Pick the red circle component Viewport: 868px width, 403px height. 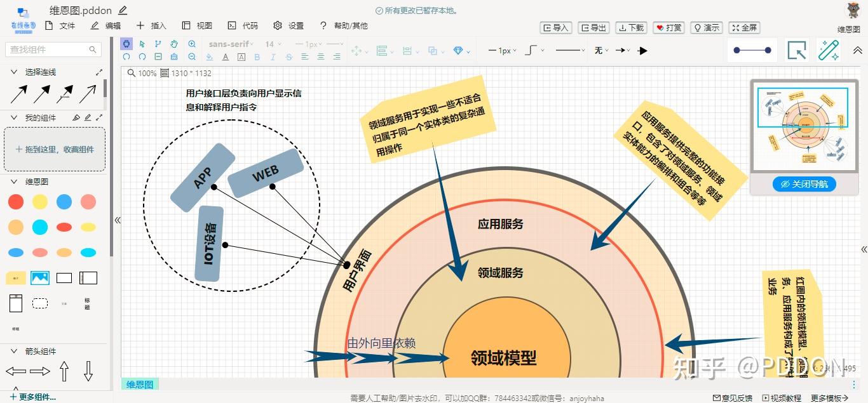[x=16, y=202]
